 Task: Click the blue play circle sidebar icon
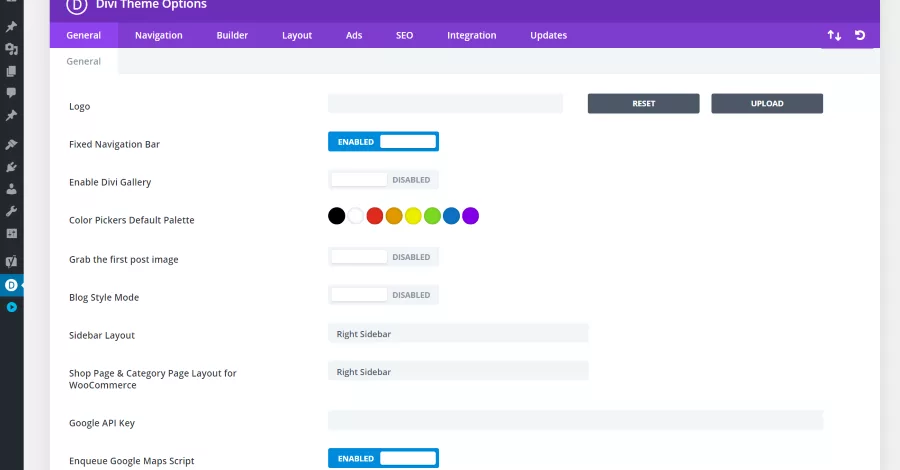point(11,307)
